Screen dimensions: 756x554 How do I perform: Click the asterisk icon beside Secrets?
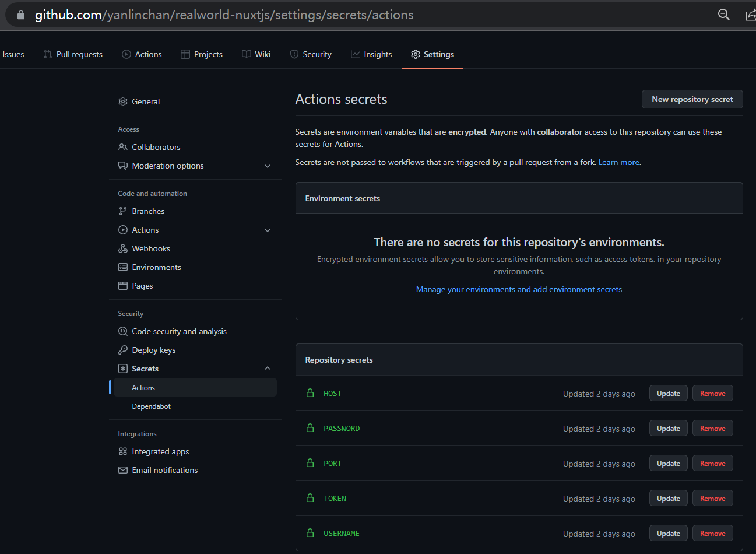point(123,369)
